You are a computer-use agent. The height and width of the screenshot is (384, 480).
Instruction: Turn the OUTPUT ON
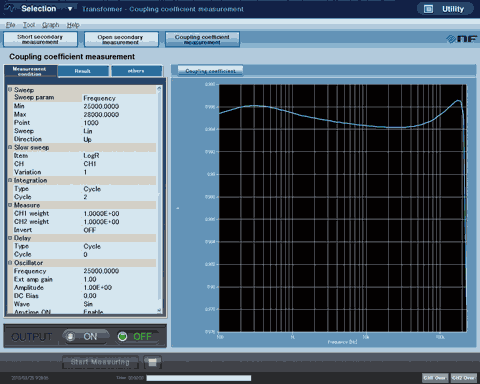[86, 336]
